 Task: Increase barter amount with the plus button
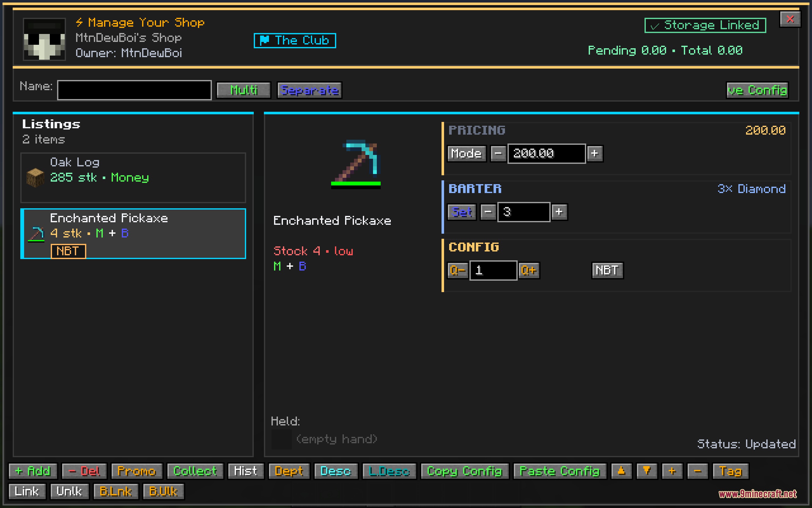(x=559, y=212)
